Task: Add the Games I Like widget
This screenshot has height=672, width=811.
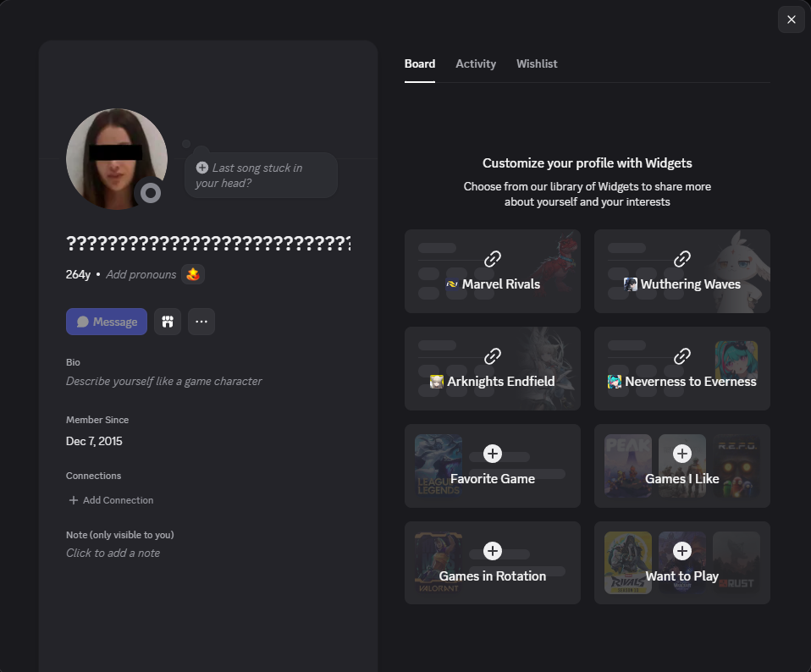Action: point(682,465)
